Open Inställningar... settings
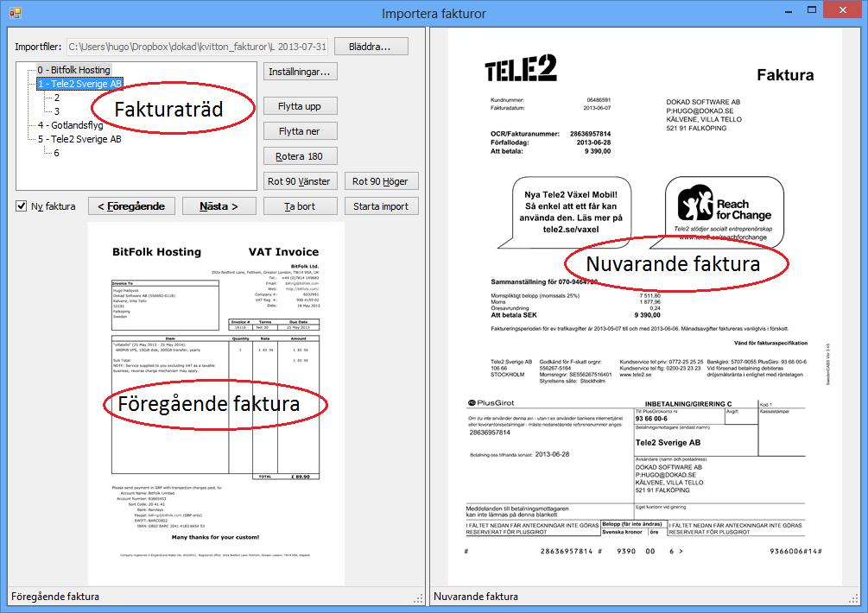This screenshot has height=613, width=868. (x=300, y=72)
